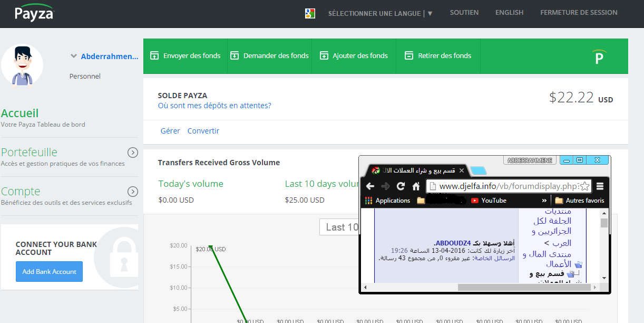Click Fermeture de session to log out

[579, 13]
